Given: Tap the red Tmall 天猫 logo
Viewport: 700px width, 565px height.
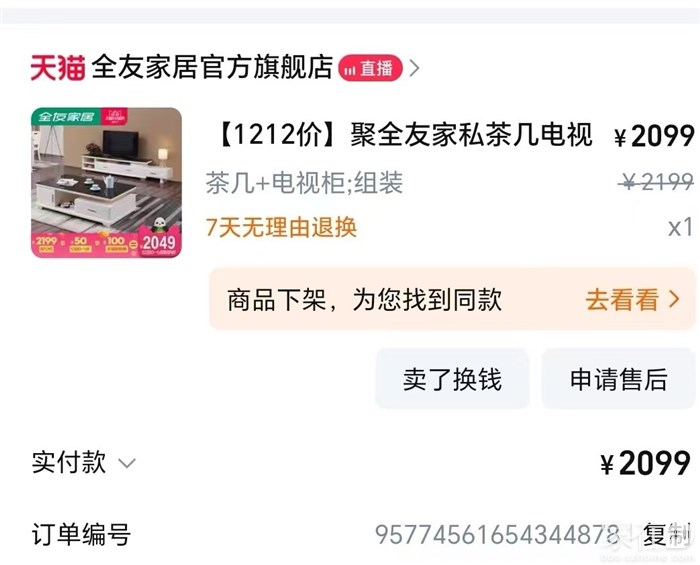Looking at the screenshot, I should pyautogui.click(x=58, y=68).
